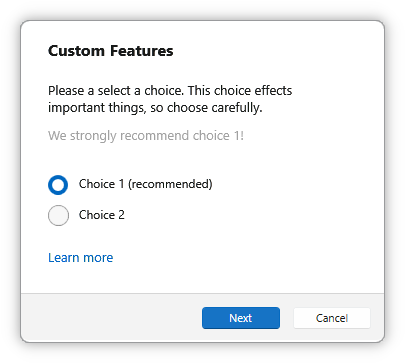Select the Choice 1 radio button circle

click(58, 185)
